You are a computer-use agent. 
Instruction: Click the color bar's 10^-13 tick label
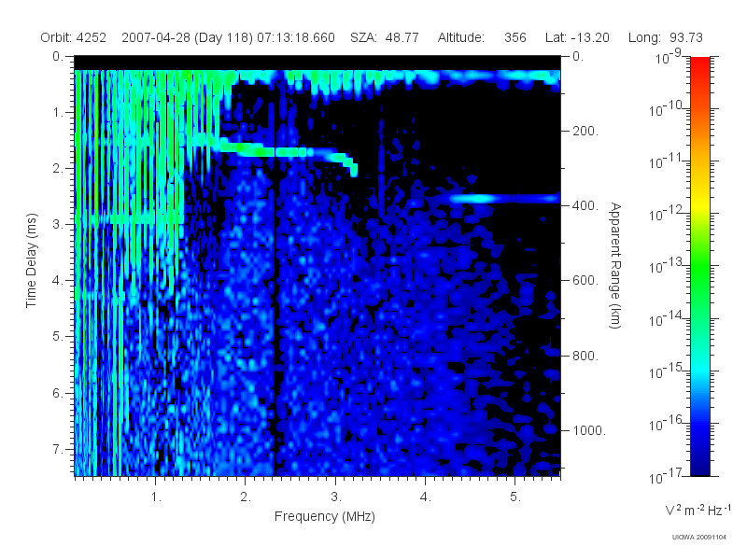667,265
